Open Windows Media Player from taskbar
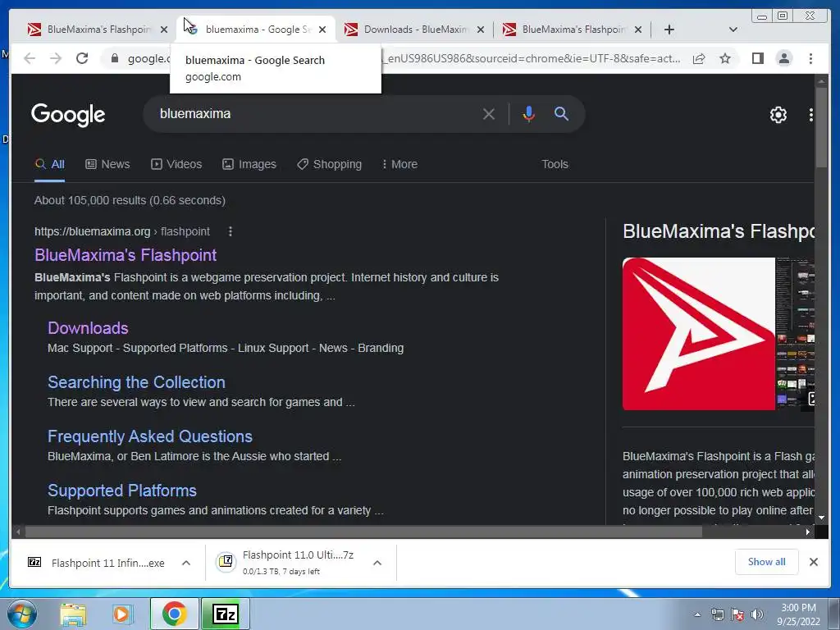This screenshot has width=840, height=630. [123, 614]
